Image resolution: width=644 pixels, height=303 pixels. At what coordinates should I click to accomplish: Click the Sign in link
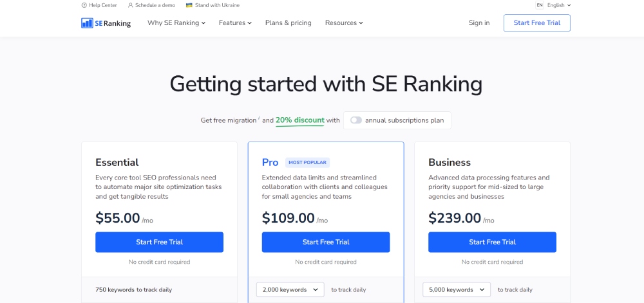[x=479, y=23]
